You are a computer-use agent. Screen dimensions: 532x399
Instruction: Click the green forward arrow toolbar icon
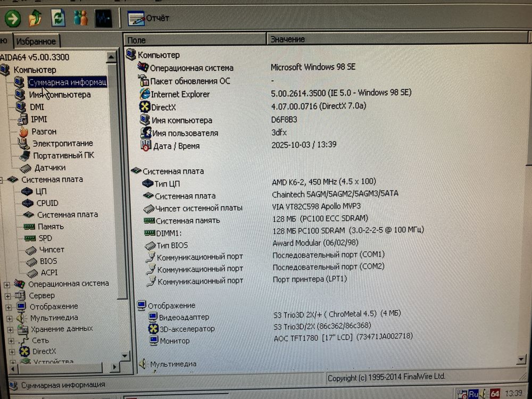[13, 19]
